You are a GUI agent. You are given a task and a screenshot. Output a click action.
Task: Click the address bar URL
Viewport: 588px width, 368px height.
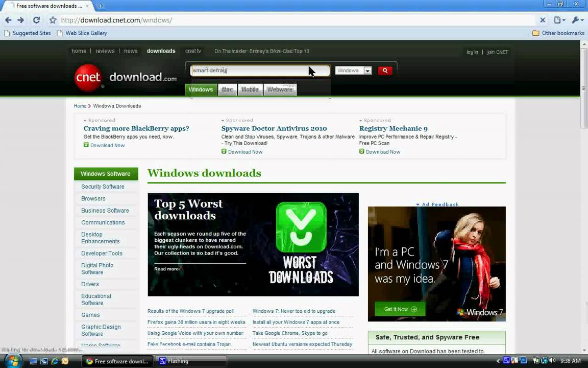click(116, 20)
